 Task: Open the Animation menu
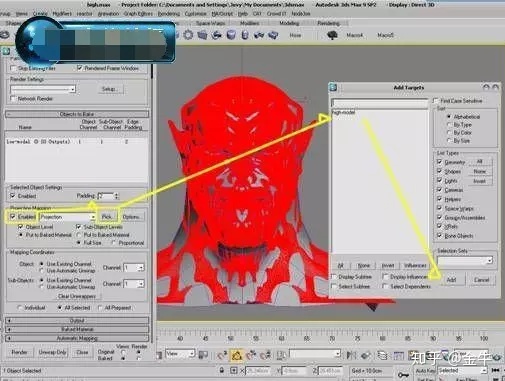[x=108, y=14]
